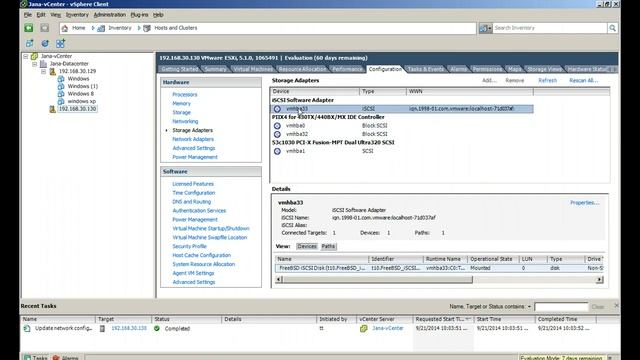
Task: Open the File menu
Action: tap(28, 15)
